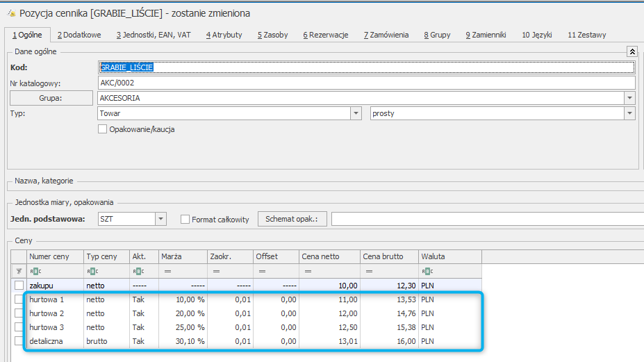Click the window title icon
The width and height of the screenshot is (644, 362).
[x=12, y=14]
